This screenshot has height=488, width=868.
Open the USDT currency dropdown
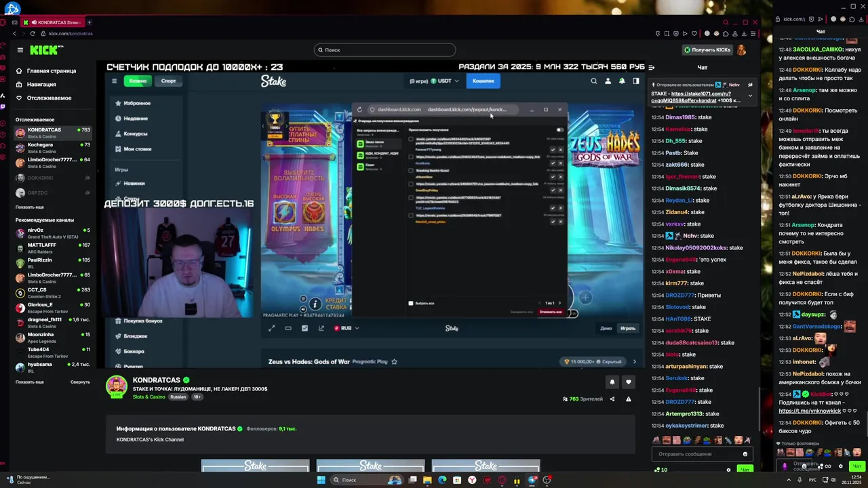click(445, 81)
